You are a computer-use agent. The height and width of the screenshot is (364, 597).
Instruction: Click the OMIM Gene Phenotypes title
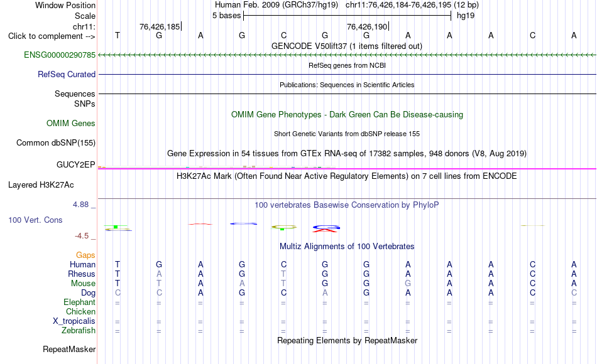[347, 114]
